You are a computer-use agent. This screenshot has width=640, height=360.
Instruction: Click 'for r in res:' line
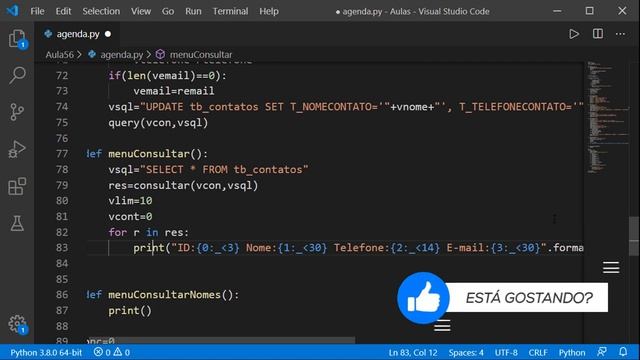(149, 232)
